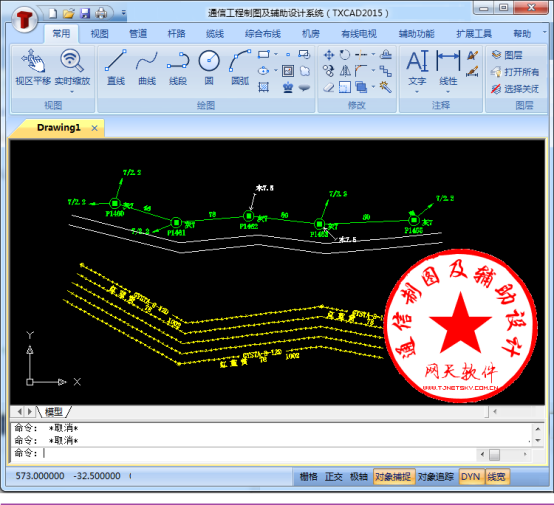Click 打开所有 to turn on all layers

point(515,72)
